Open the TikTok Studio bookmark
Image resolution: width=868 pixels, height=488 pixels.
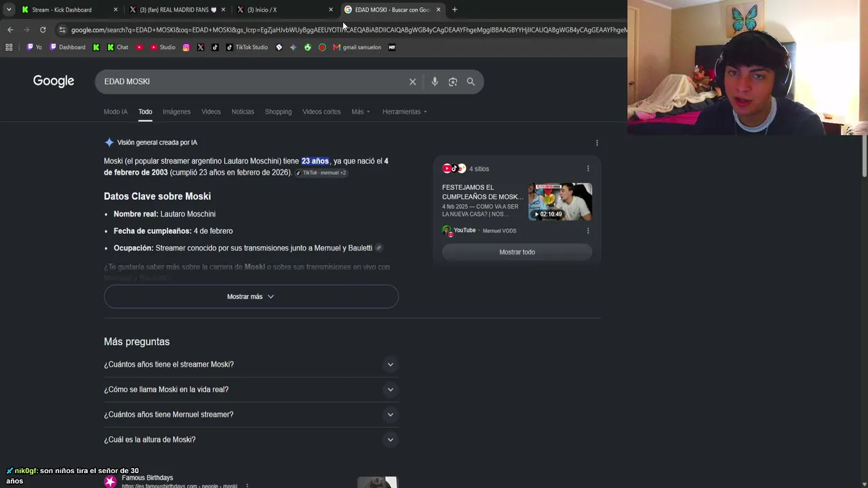point(247,47)
